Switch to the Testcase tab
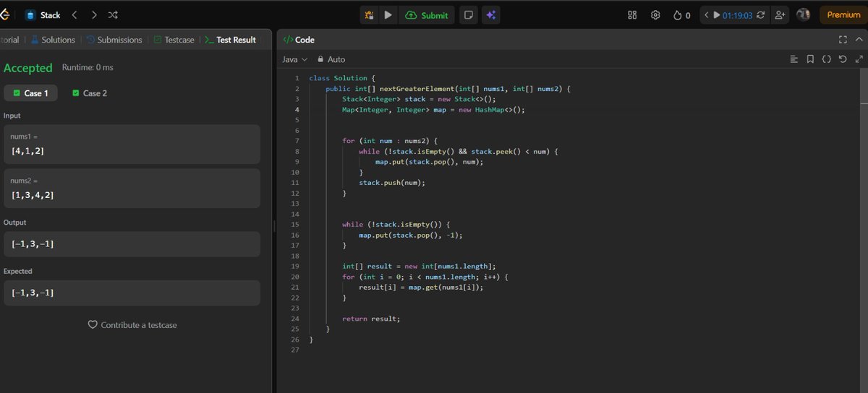868x393 pixels. pos(174,40)
